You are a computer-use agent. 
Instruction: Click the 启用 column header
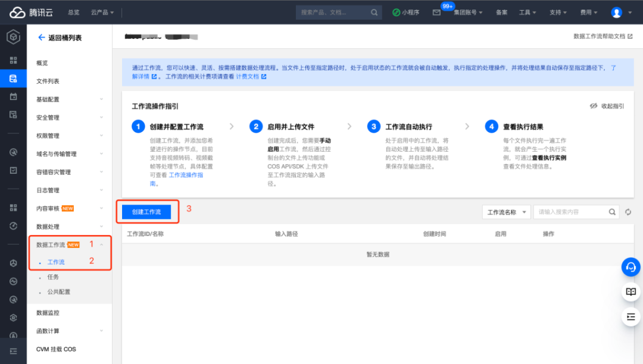pyautogui.click(x=500, y=234)
